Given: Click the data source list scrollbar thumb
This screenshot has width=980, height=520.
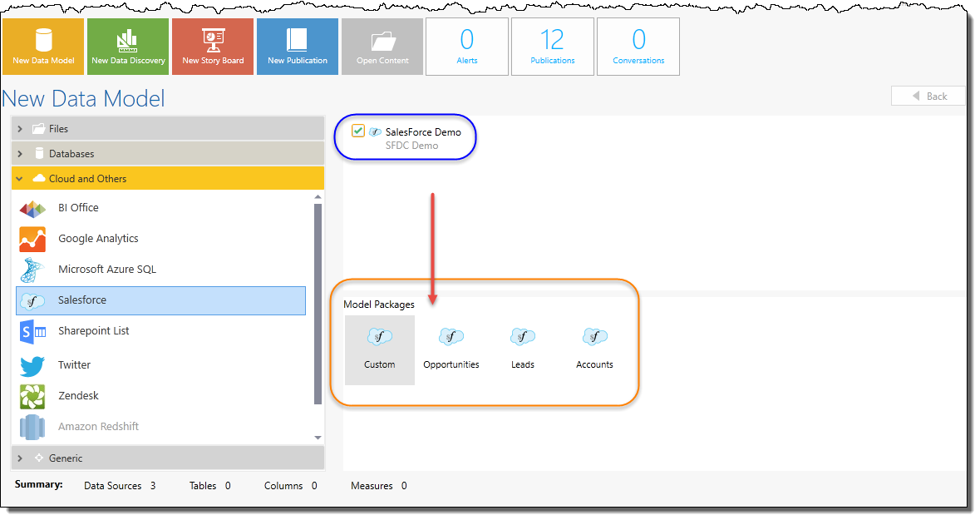Looking at the screenshot, I should (318, 304).
